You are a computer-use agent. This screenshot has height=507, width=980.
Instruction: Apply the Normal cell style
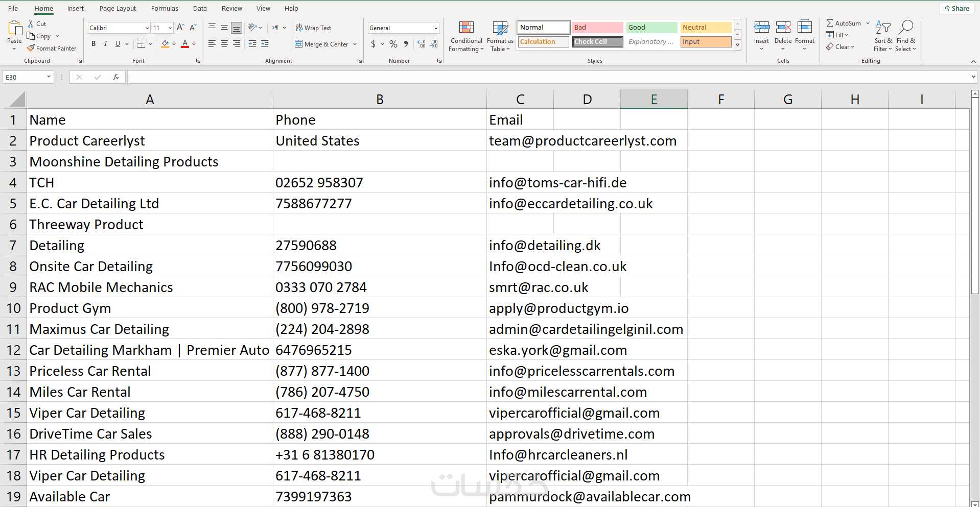click(544, 27)
